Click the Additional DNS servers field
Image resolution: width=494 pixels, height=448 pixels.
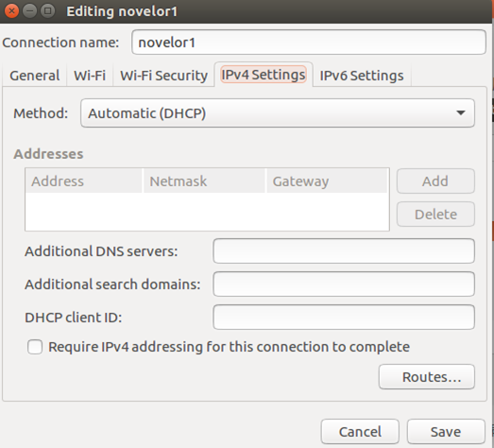[344, 251]
